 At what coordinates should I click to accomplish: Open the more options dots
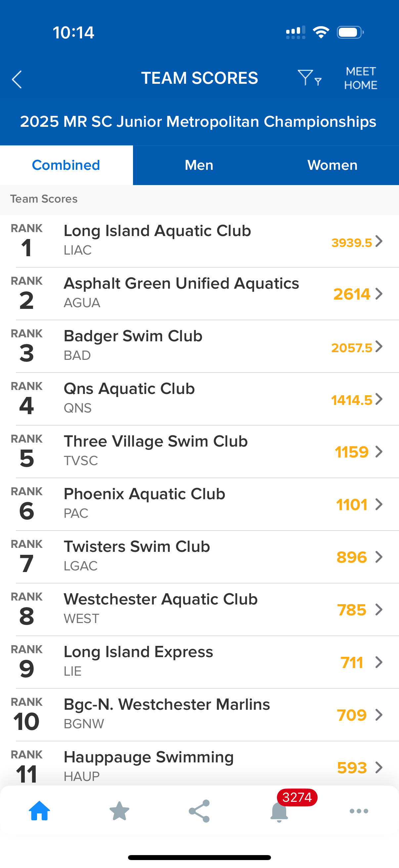pos(359,811)
